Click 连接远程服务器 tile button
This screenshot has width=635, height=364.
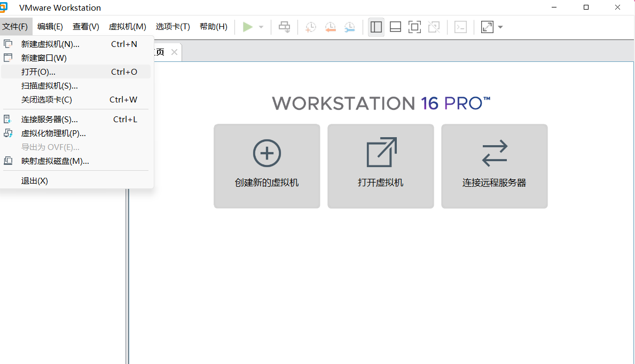[495, 166]
